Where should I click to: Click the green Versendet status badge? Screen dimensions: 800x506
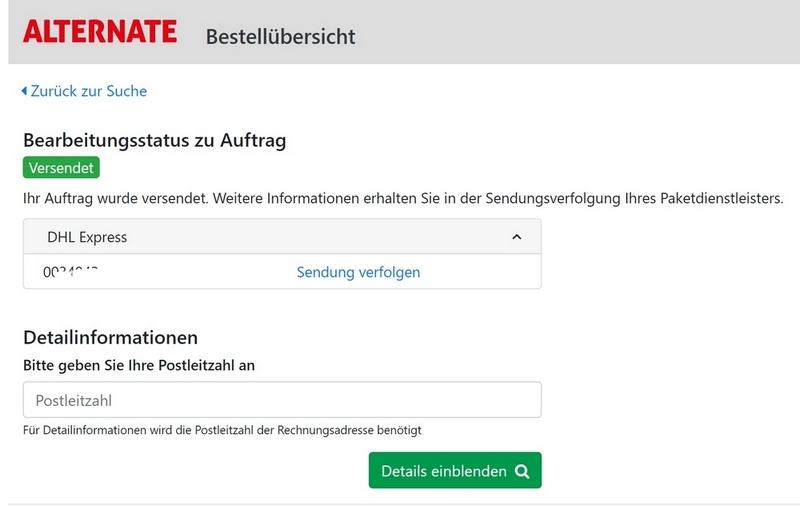pos(61,168)
